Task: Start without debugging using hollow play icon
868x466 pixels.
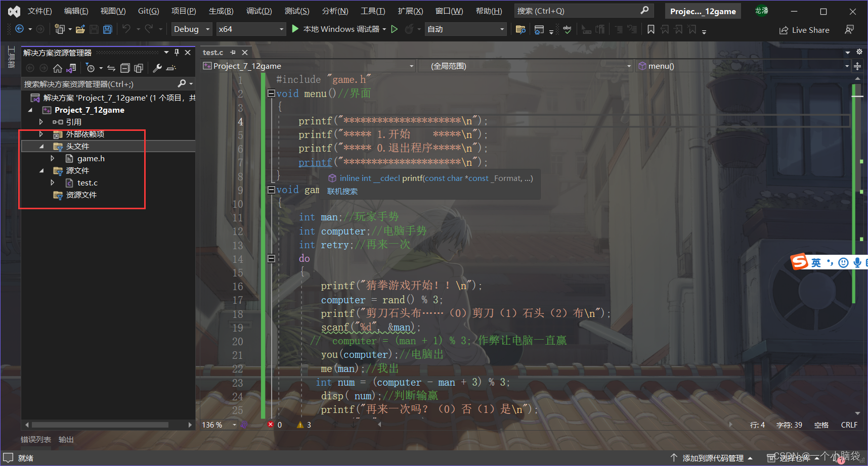Action: click(x=395, y=29)
